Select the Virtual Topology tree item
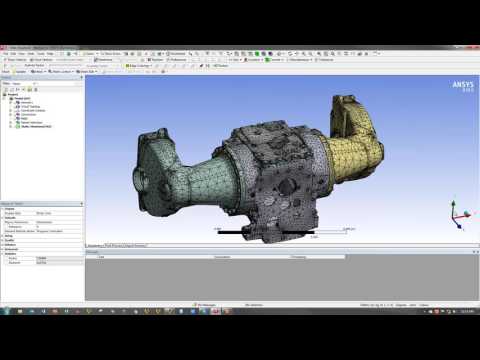The height and width of the screenshot is (360, 480). tap(30, 107)
